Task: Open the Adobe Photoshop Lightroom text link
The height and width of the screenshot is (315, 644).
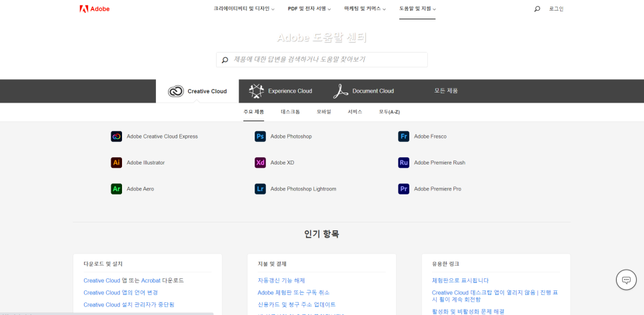Action: (303, 189)
